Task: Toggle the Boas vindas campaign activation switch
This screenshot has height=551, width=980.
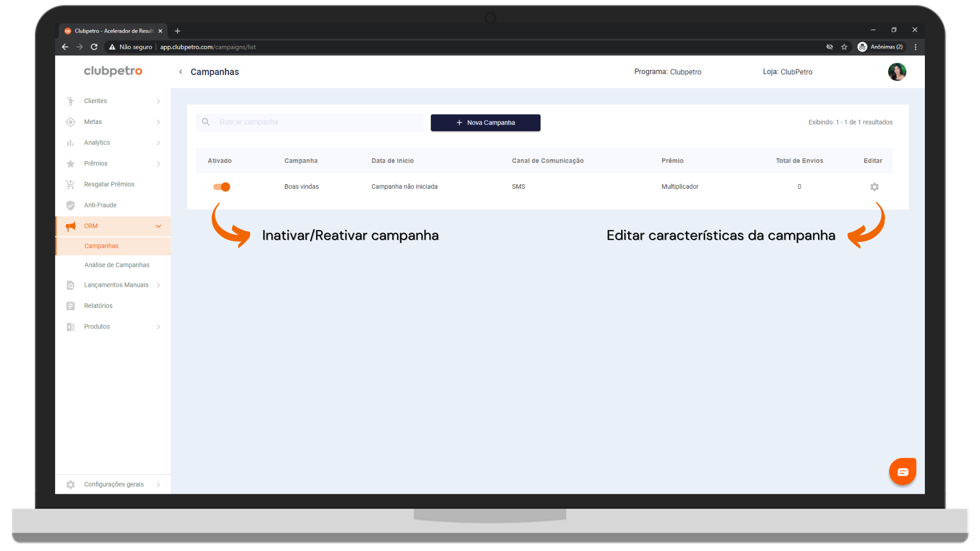Action: point(222,187)
